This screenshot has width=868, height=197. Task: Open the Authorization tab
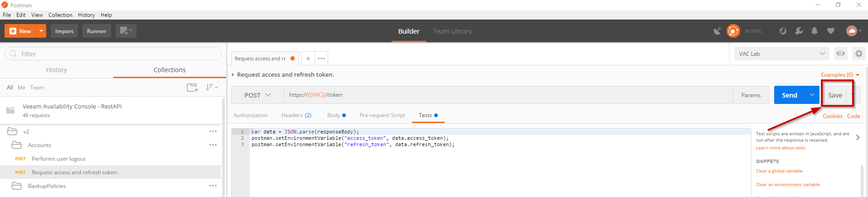click(251, 115)
